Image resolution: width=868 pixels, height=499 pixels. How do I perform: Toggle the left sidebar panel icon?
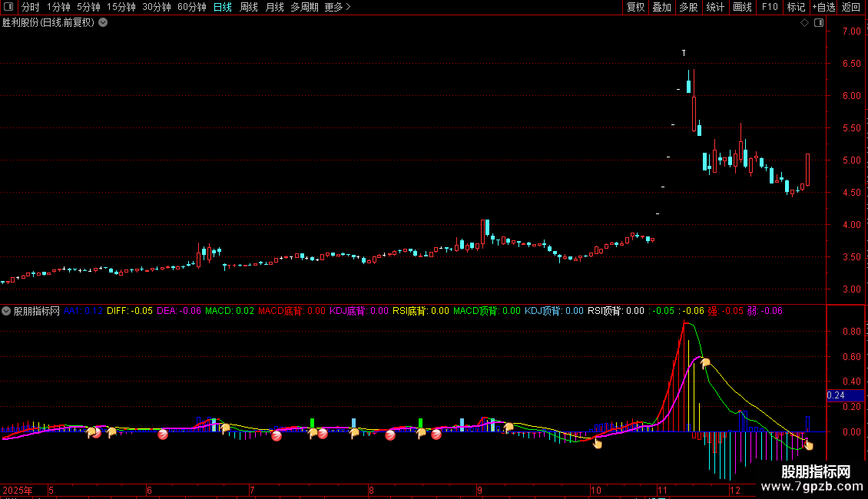tap(8, 7)
